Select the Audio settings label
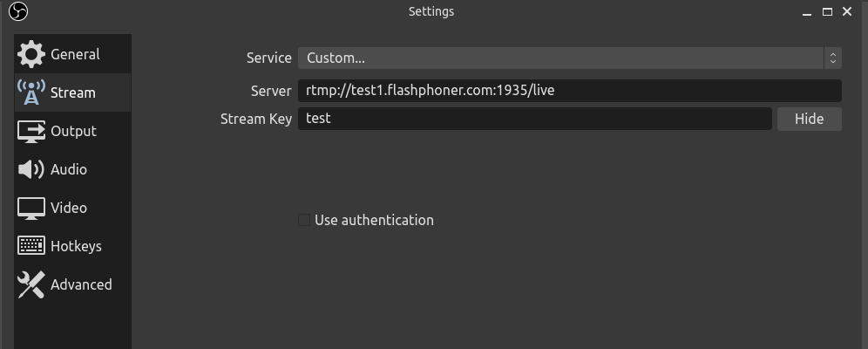Viewport: 868px width, 349px height. point(69,169)
